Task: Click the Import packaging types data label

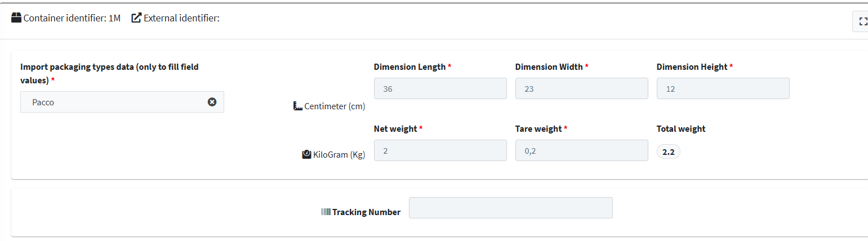Action: click(x=109, y=74)
